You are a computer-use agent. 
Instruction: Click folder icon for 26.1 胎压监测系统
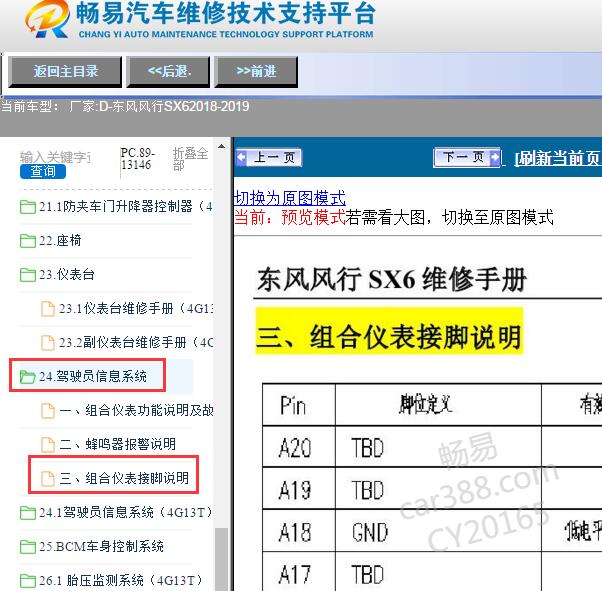coord(28,580)
